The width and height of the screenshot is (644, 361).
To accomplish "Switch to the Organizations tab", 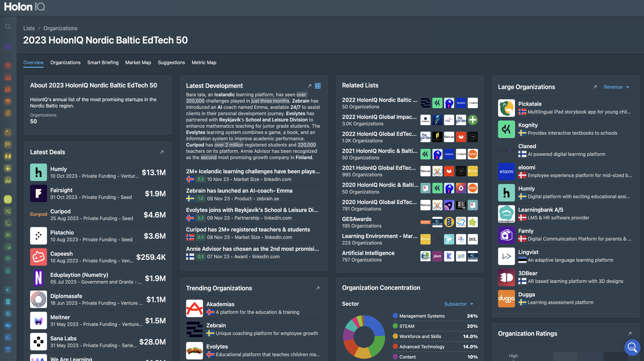I will pos(65,62).
